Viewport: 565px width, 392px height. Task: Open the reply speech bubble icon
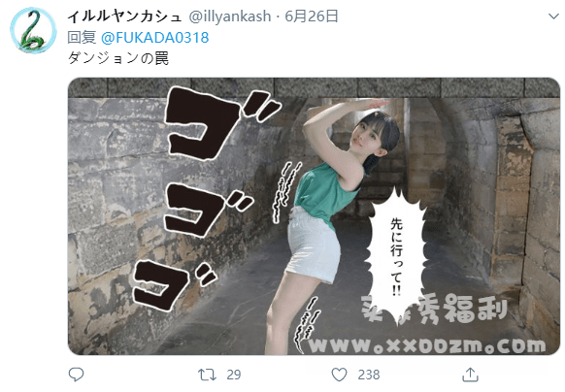(76, 375)
